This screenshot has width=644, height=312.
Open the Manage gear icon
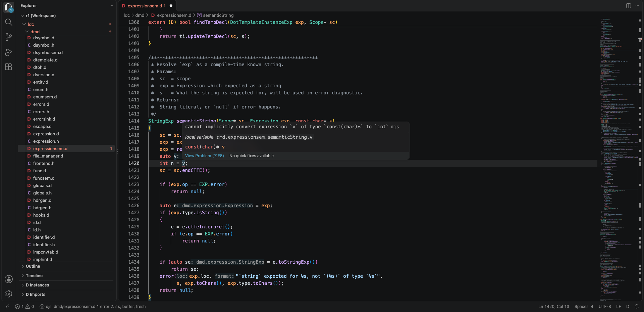coord(9,294)
